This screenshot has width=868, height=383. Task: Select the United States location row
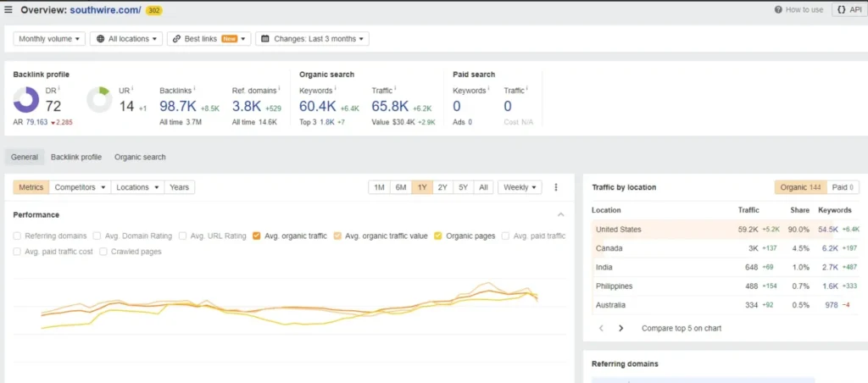619,230
